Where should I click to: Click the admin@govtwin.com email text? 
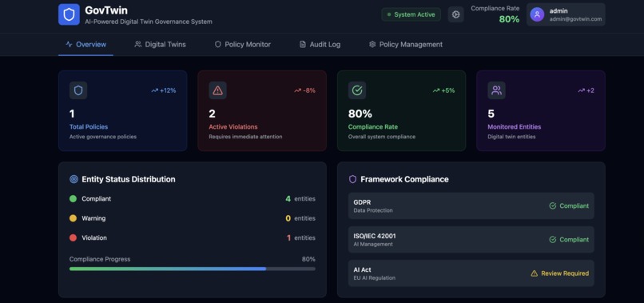pyautogui.click(x=575, y=19)
